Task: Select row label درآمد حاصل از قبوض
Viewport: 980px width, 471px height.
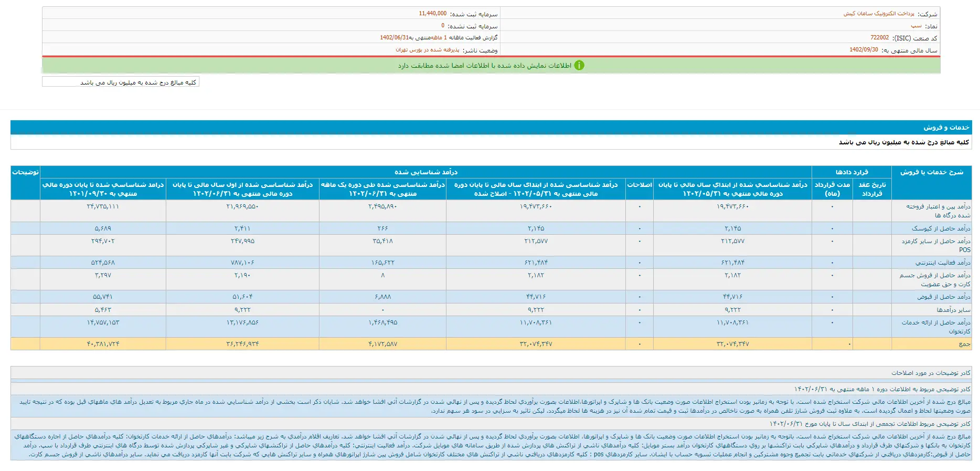Action: pos(944,297)
